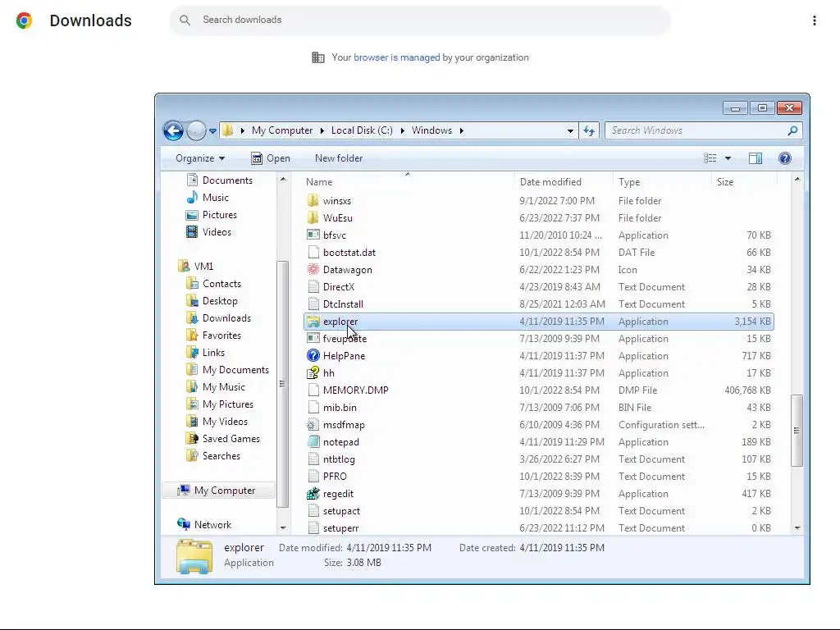Select the explorer application icon
Image resolution: width=840 pixels, height=630 pixels.
[313, 322]
